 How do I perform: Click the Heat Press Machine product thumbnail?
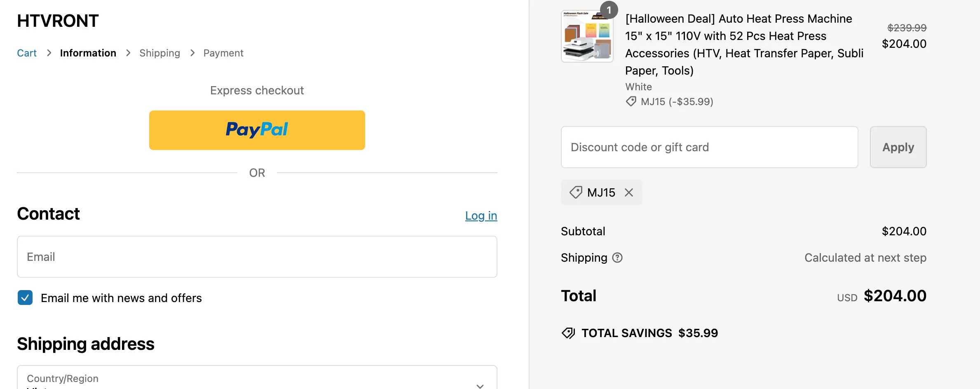click(x=587, y=36)
